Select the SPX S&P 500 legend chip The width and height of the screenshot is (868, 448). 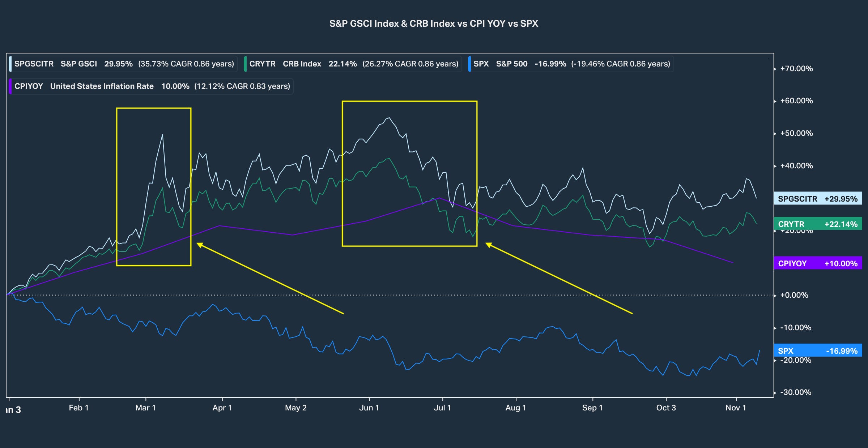[x=571, y=64]
